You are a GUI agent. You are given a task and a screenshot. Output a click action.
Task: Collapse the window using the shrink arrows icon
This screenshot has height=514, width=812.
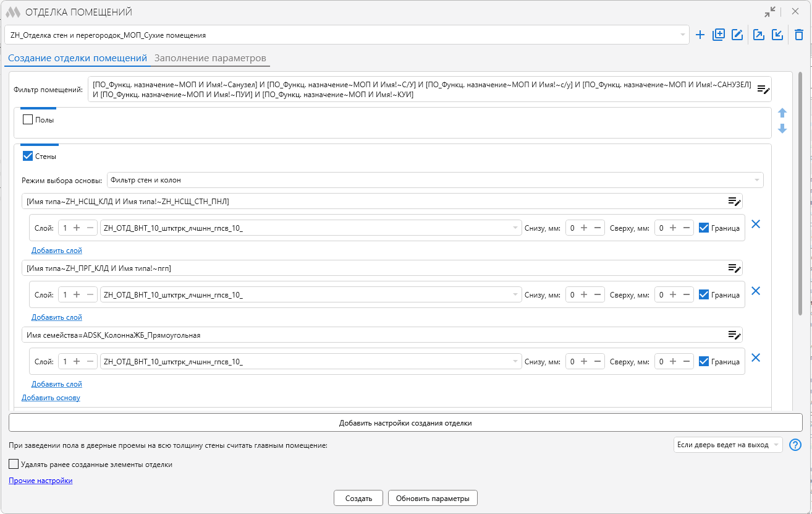point(770,12)
